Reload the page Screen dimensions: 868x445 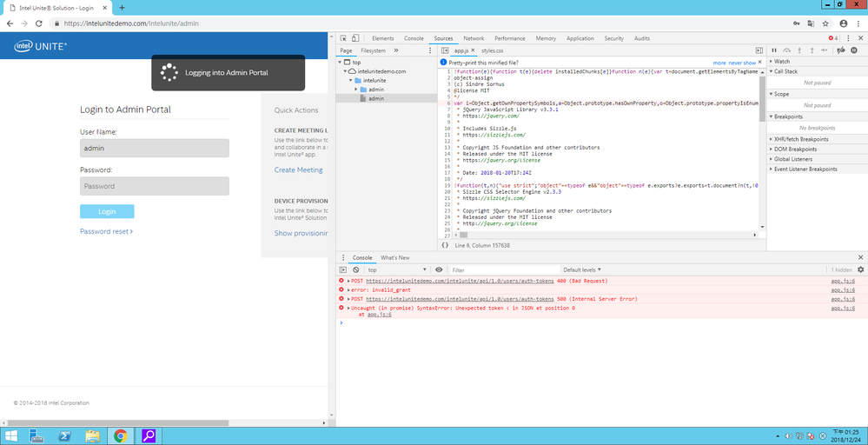(x=39, y=23)
